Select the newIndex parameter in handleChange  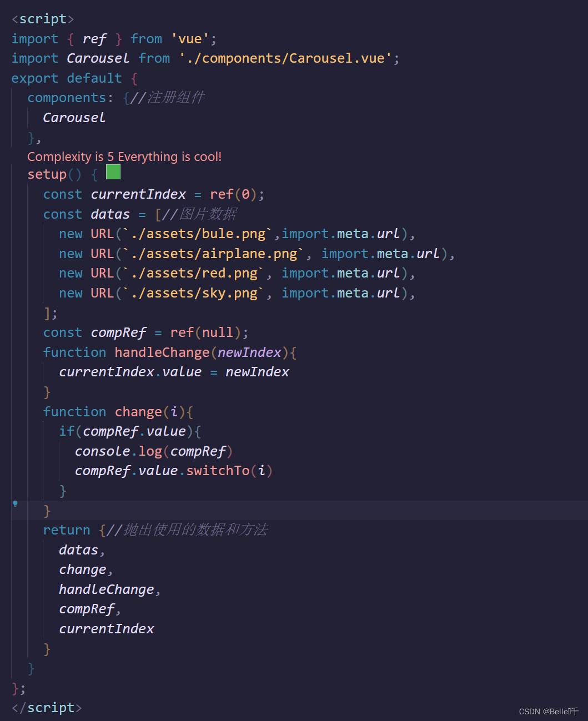click(249, 352)
